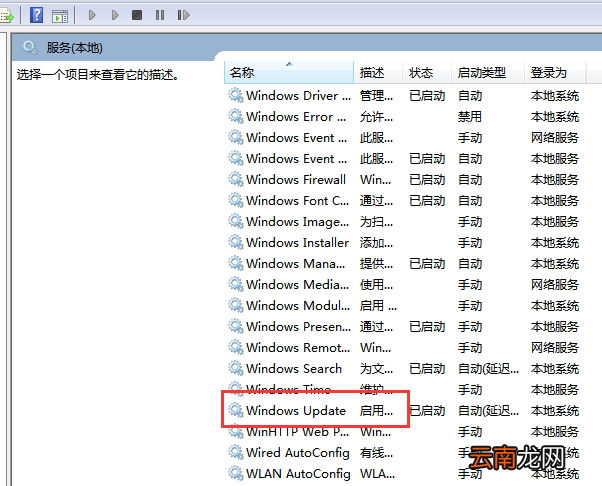Select the Windows Modul... service name
The height and width of the screenshot is (486, 602).
(x=298, y=306)
